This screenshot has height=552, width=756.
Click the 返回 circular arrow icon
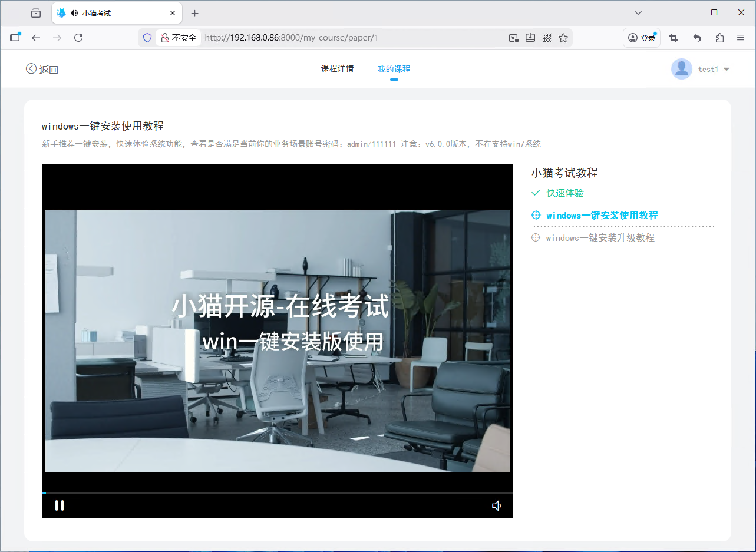click(x=31, y=69)
